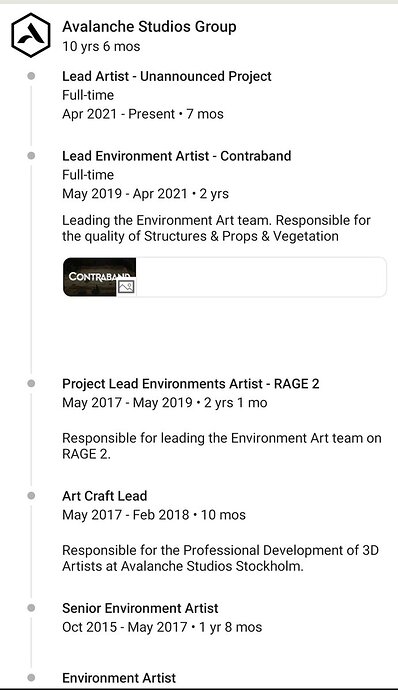Screen dimensions: 398x690
Task: Click the Apr 2021 - Present date line
Action: point(143,114)
